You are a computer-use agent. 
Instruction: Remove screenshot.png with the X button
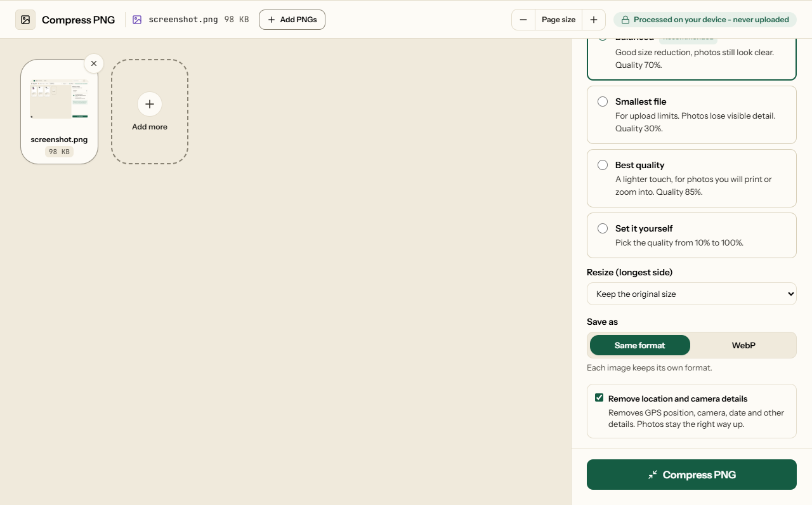94,63
